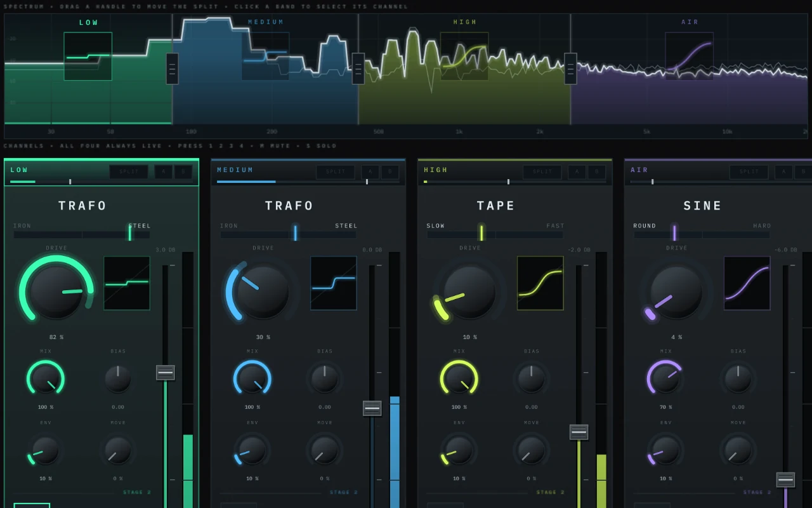Toggle the A slot on MEDIUM channel

(x=370, y=172)
